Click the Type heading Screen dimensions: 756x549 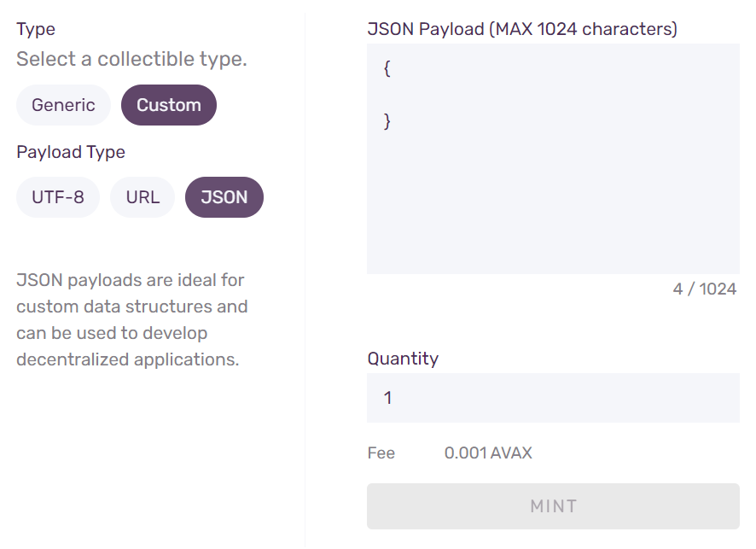point(36,30)
